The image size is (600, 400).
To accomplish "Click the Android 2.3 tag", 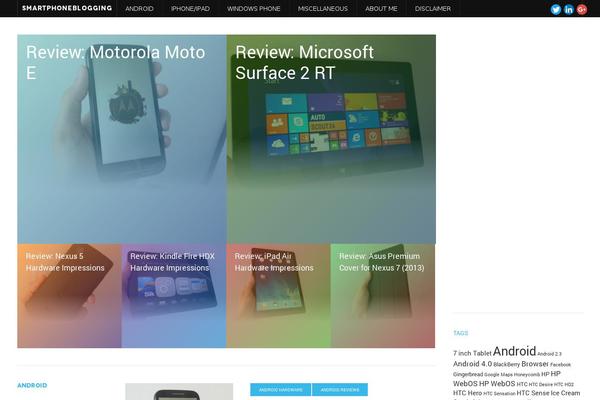I will pyautogui.click(x=549, y=354).
